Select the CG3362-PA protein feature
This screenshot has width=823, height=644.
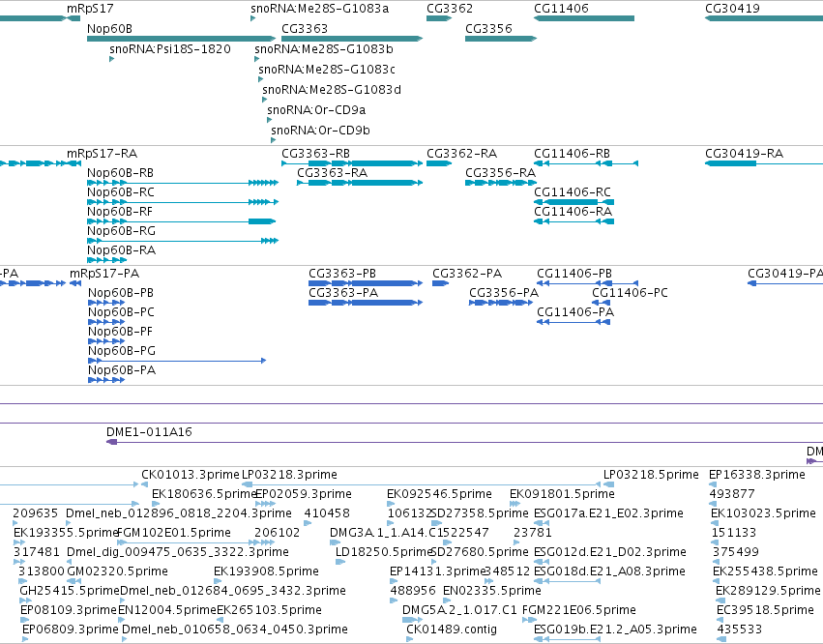(x=440, y=283)
